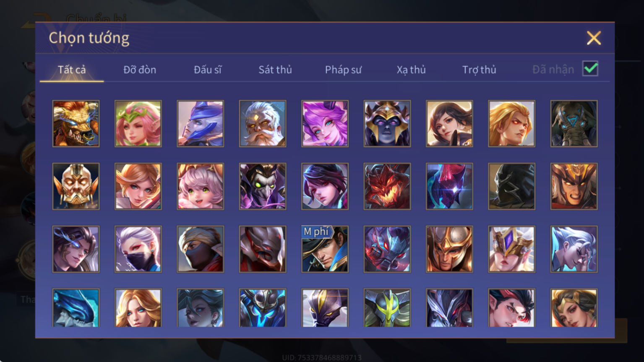Filter by Trợ thủ tab
The width and height of the screenshot is (644, 362).
point(479,70)
